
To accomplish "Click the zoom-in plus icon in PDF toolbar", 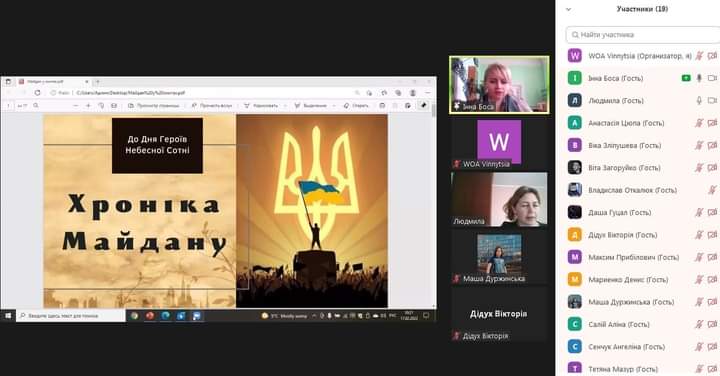I will tap(88, 106).
